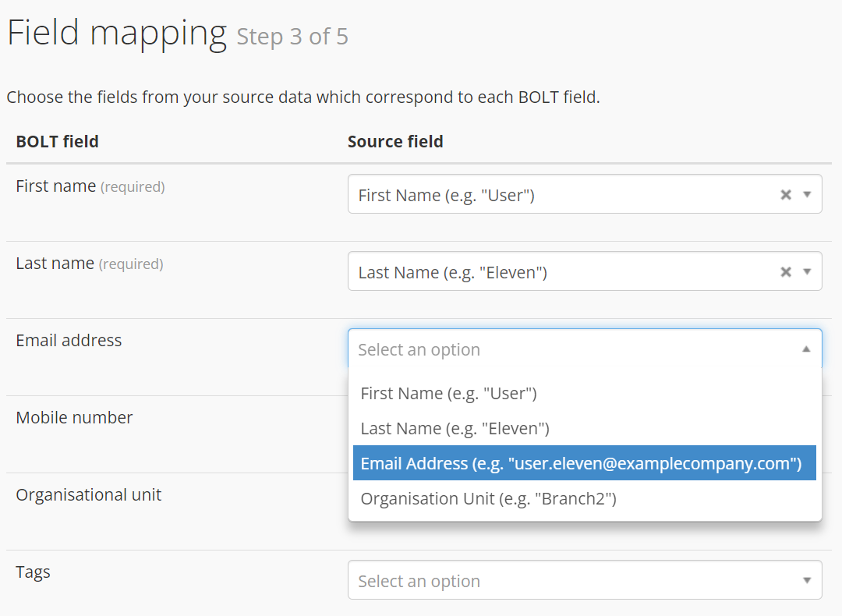The image size is (842, 616).
Task: Click the "First name" row label
Action: click(56, 186)
